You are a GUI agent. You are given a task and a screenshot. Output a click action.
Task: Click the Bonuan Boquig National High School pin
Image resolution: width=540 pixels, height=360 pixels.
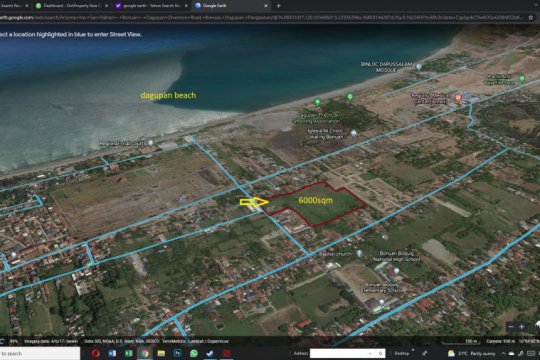[396, 271]
